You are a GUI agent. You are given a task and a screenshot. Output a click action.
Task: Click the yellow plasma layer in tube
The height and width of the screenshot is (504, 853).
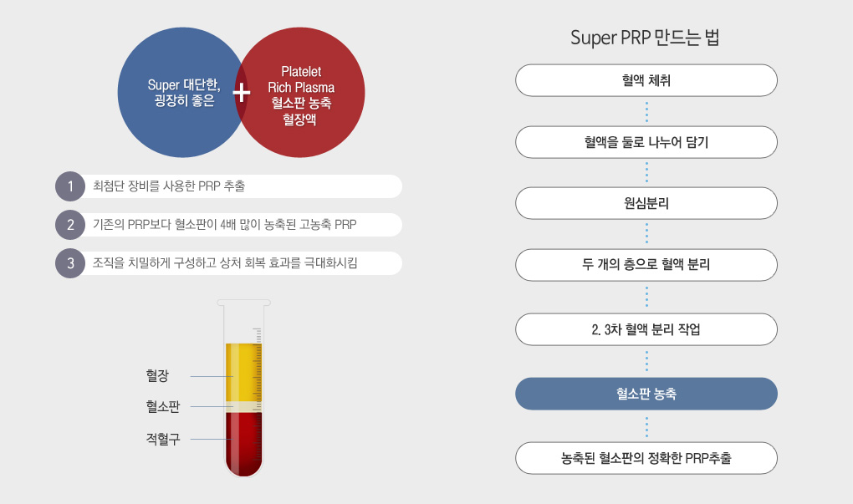pos(243,370)
